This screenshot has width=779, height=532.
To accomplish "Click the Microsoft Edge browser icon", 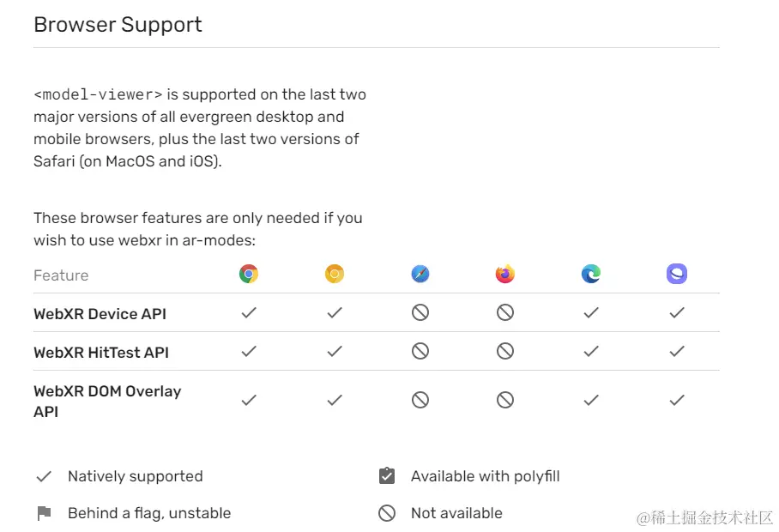I will pos(591,274).
